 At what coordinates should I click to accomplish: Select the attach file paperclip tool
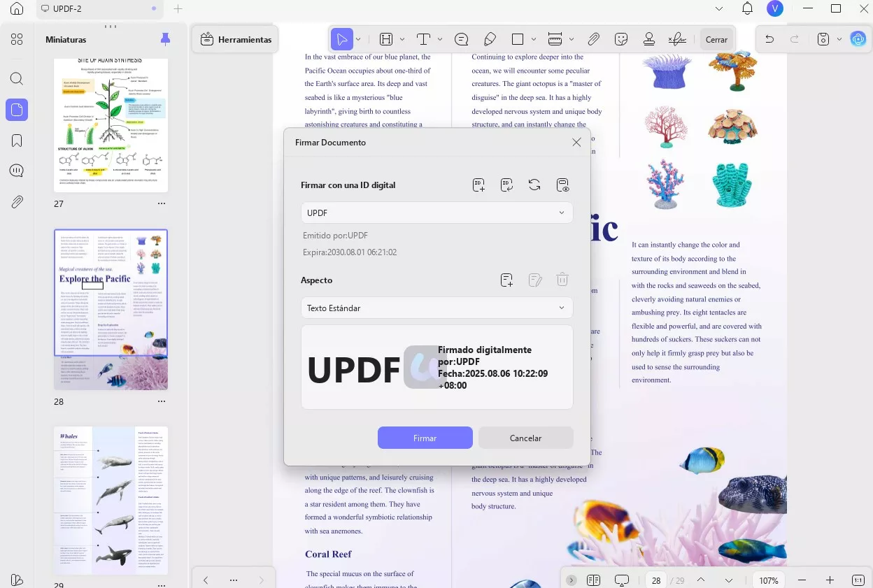[593, 39]
